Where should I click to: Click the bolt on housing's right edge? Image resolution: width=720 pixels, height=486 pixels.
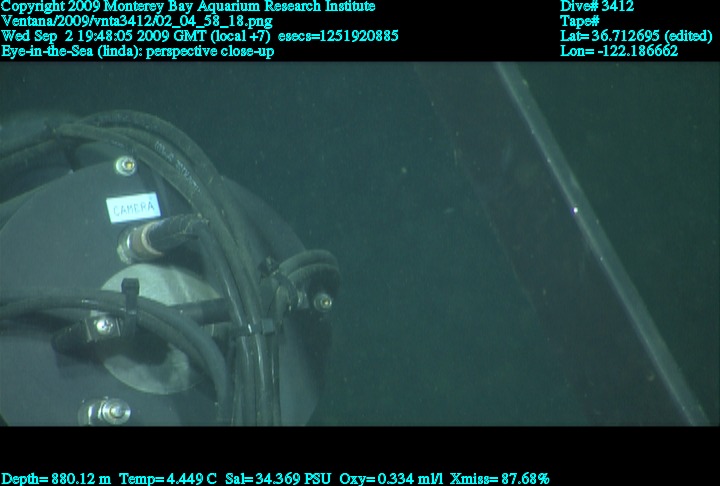pos(322,301)
